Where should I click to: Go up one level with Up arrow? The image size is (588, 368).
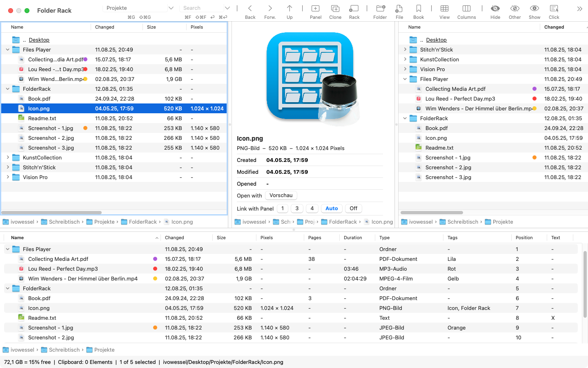tap(290, 9)
